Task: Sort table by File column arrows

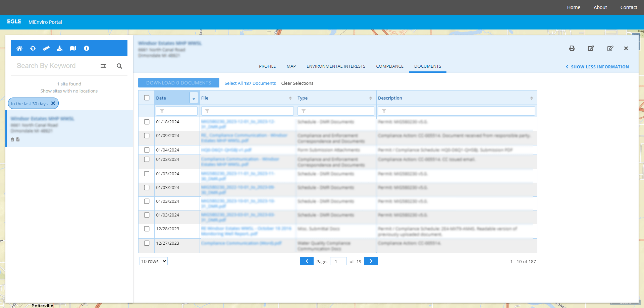Action: 290,98
